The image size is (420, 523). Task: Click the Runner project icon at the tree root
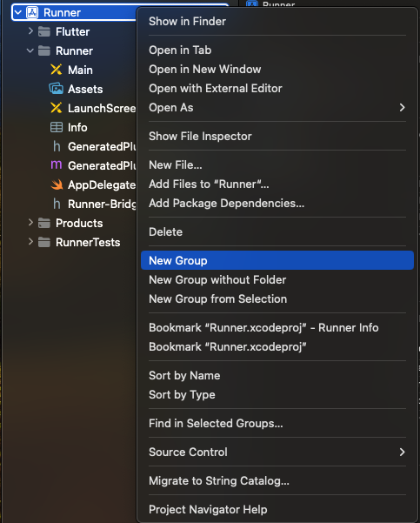point(32,13)
